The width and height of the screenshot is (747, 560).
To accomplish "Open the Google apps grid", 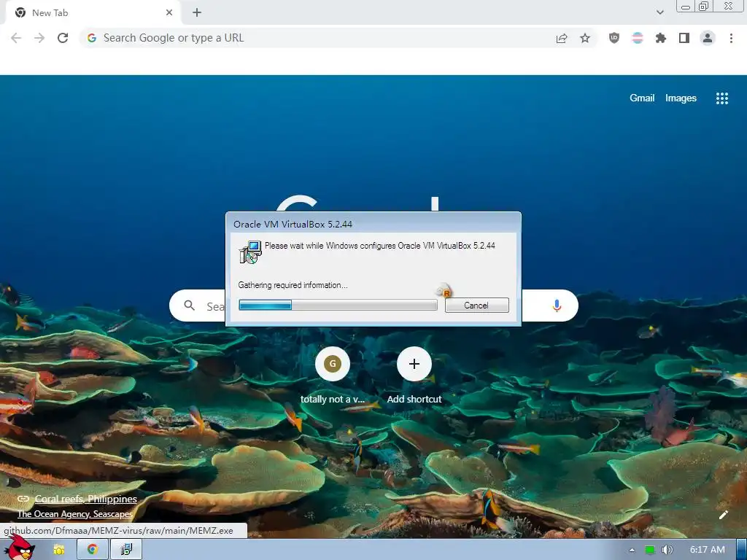I will coord(722,98).
